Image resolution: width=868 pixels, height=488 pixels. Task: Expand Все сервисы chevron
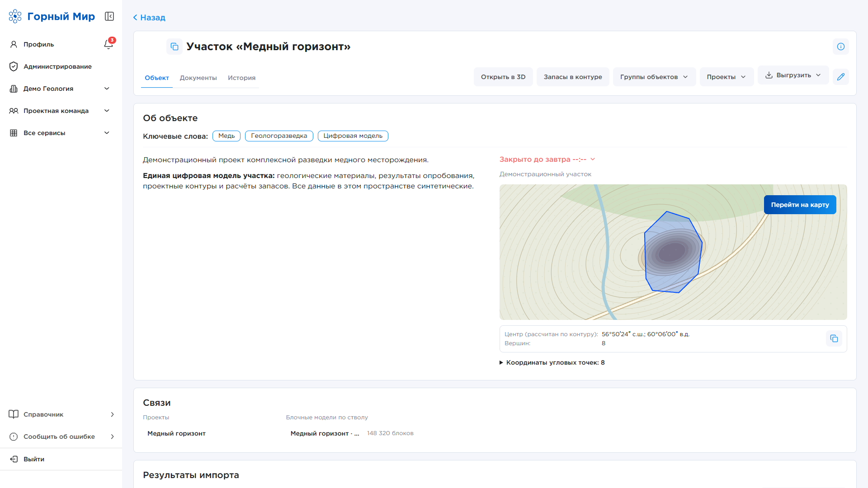[107, 133]
